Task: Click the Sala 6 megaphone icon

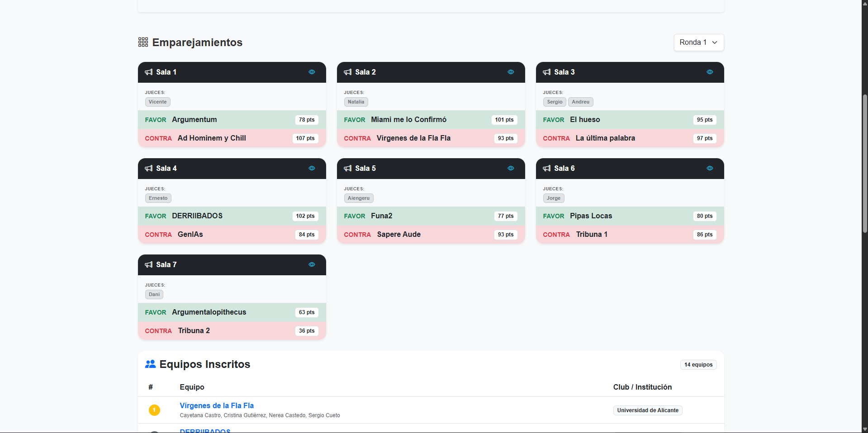Action: (x=547, y=169)
